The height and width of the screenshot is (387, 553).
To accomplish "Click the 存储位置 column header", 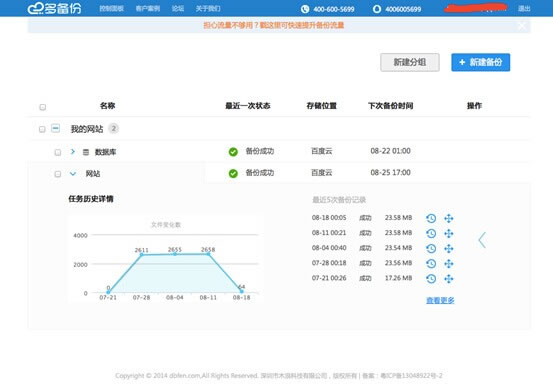I will pos(322,105).
